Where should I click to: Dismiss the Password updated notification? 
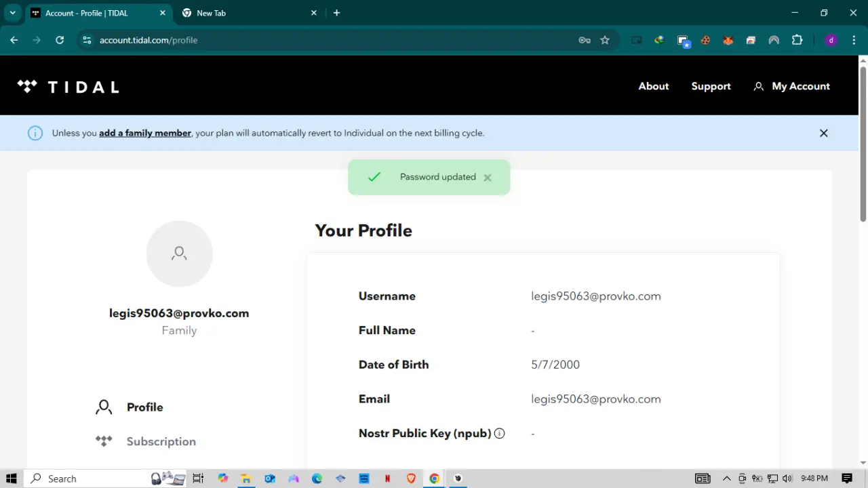click(x=488, y=178)
